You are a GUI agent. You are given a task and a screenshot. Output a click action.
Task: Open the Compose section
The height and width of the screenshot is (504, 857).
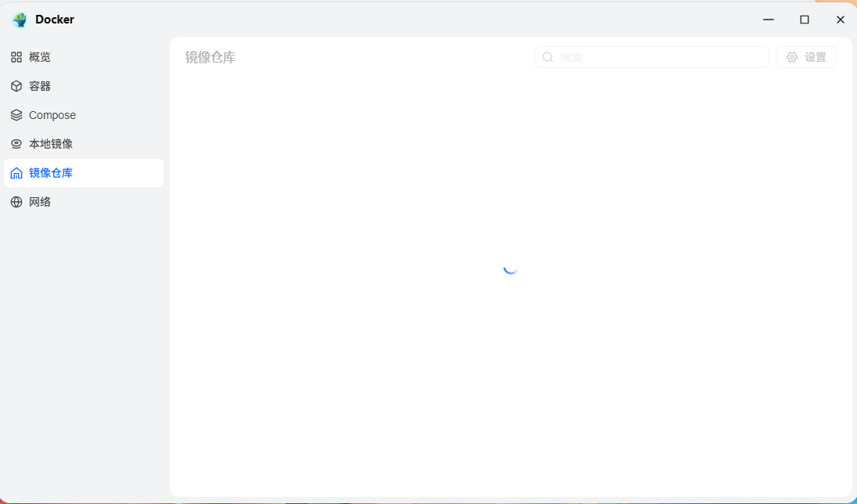point(84,115)
